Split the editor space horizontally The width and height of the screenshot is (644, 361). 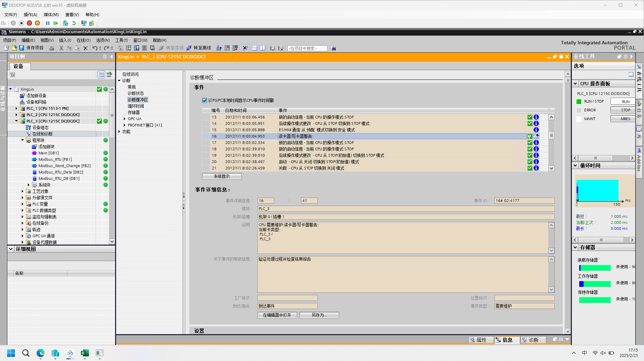click(x=255, y=48)
